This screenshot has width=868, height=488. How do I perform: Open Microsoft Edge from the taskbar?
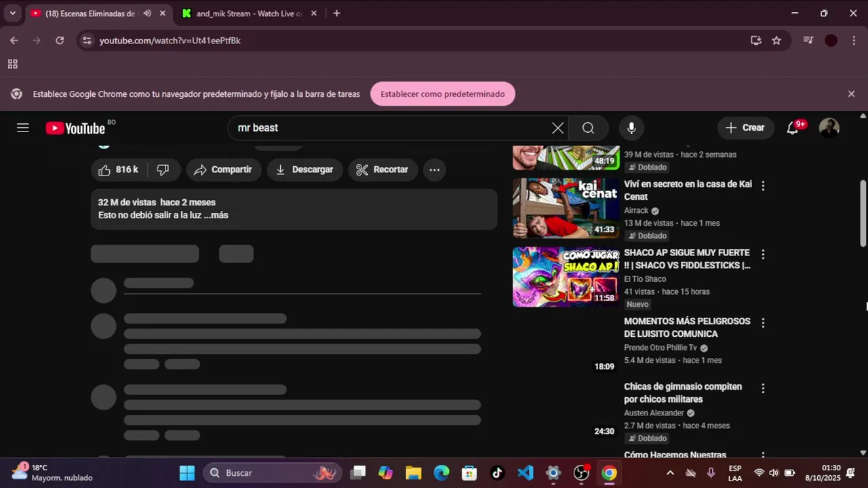pos(441,473)
